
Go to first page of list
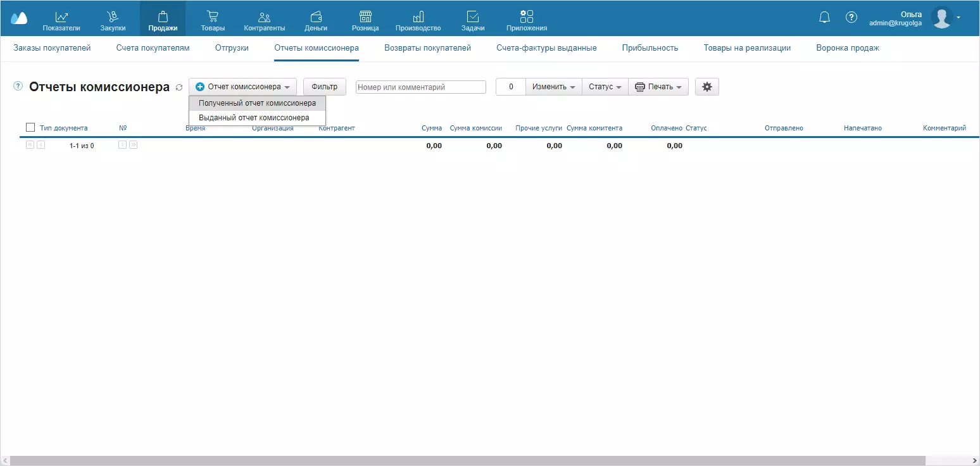click(30, 145)
